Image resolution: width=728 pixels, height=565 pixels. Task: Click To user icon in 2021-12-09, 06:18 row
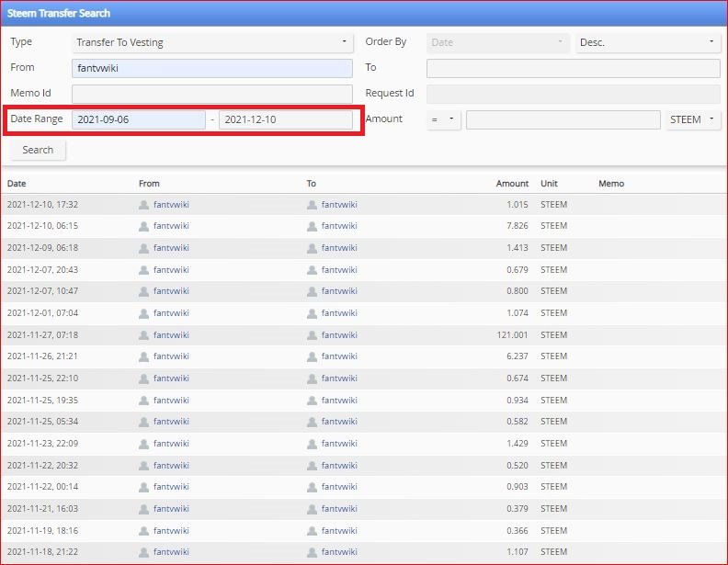tap(312, 248)
